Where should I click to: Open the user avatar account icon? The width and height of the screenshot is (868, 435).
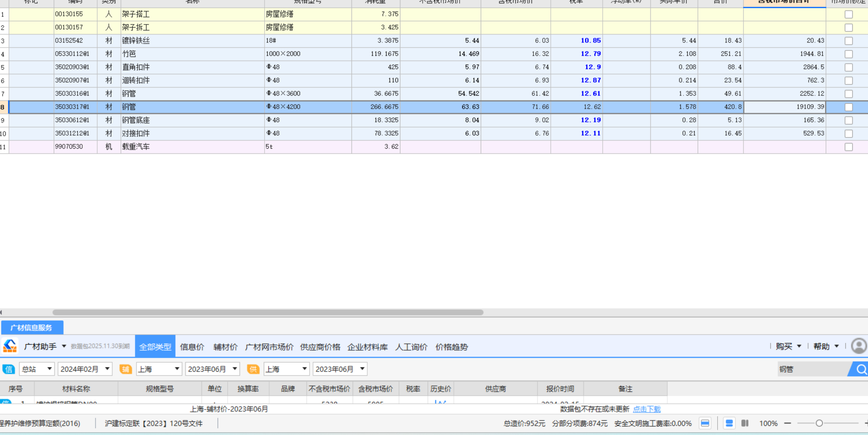(x=859, y=346)
